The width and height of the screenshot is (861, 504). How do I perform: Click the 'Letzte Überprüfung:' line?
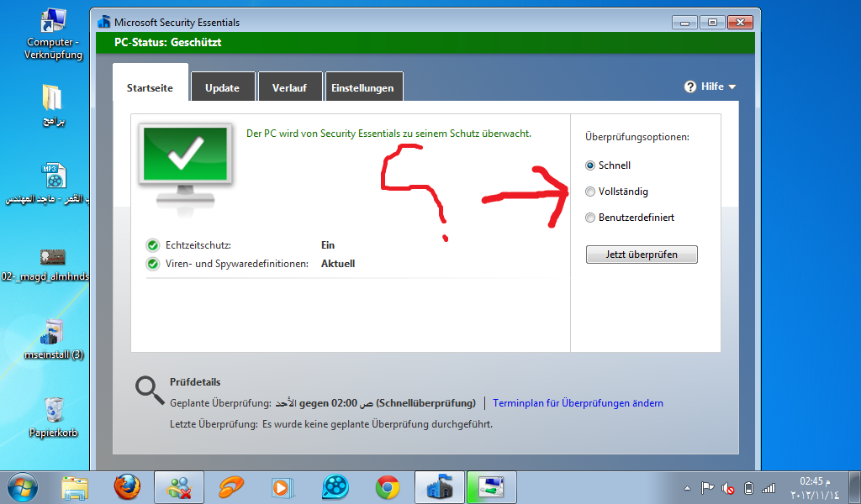(x=331, y=424)
